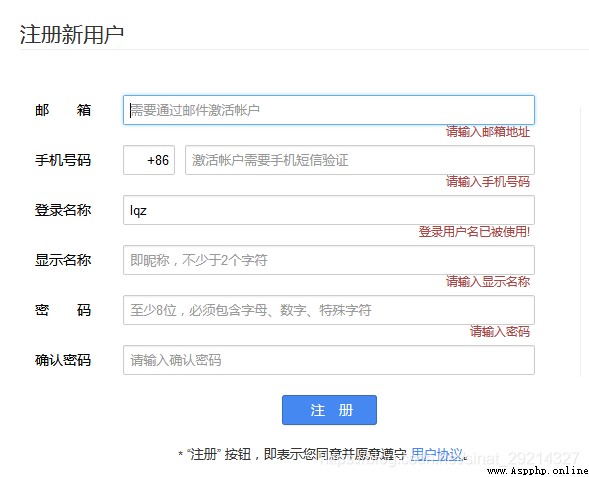Select the display name input field
The image size is (589, 477).
[329, 260]
